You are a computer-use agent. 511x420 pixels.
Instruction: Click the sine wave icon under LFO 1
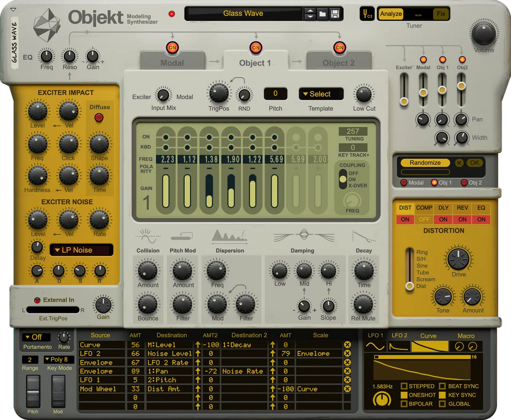pos(375,346)
